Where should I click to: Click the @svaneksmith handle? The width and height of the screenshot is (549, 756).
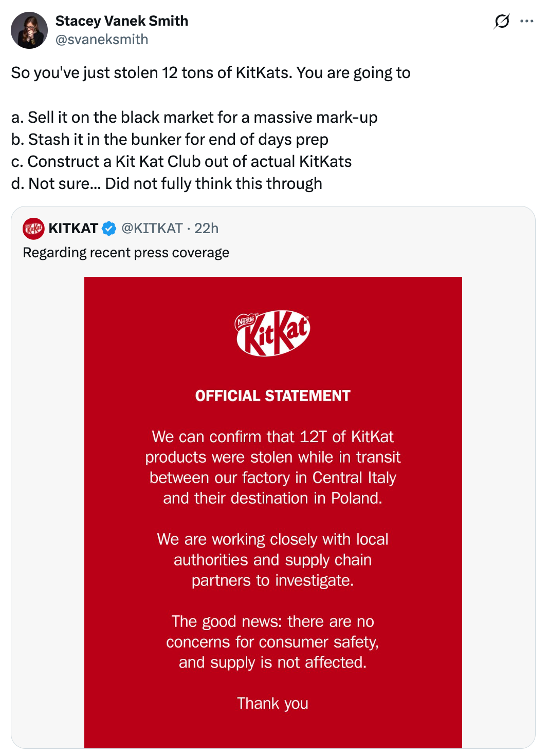click(x=101, y=38)
